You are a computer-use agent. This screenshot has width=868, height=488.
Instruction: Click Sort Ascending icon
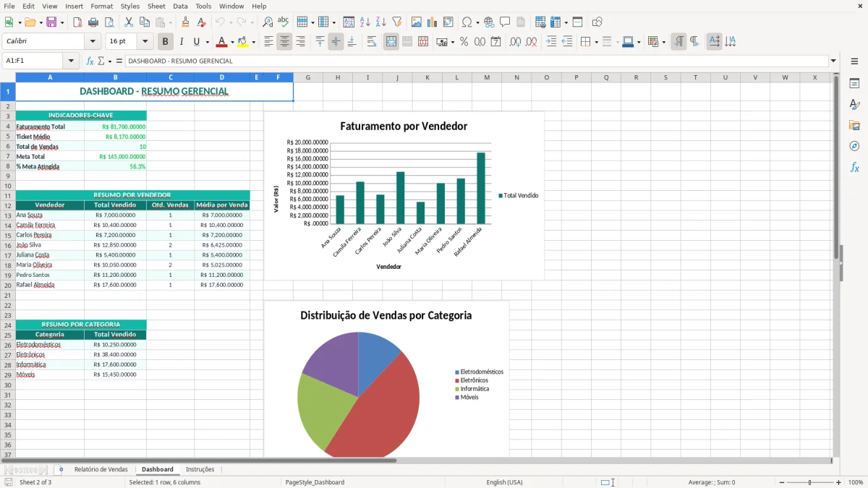(365, 22)
